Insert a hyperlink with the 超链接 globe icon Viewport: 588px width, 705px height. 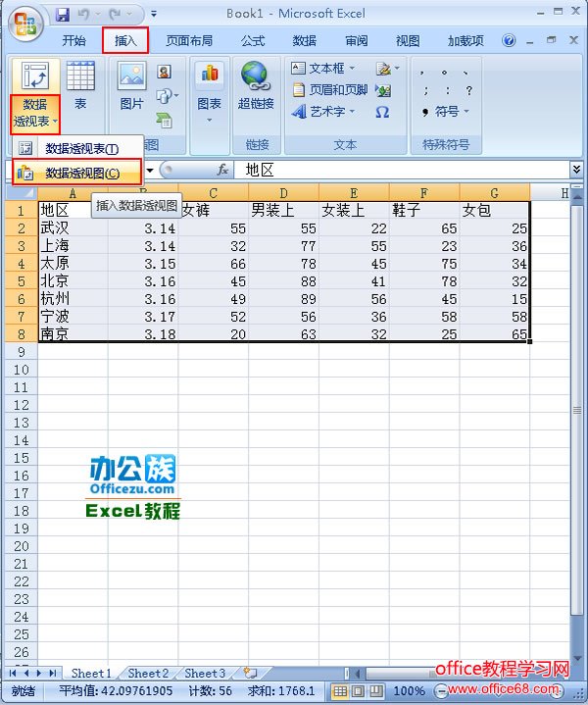coord(256,85)
